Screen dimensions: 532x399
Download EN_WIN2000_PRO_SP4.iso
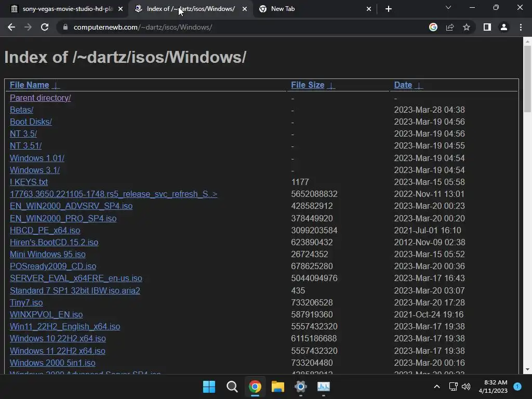[63, 219]
